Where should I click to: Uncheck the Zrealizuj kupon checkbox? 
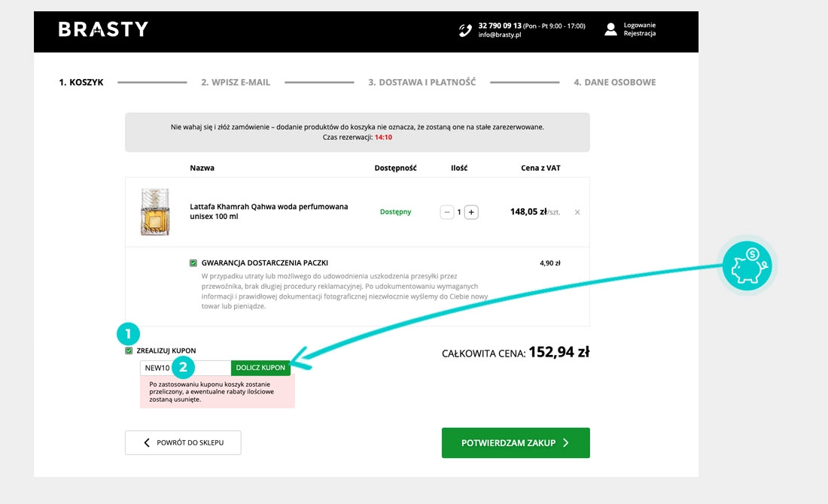point(129,351)
